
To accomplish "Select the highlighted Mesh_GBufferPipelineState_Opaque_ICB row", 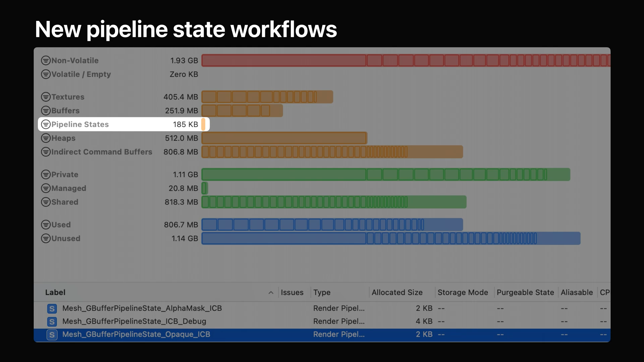I will coord(136,335).
